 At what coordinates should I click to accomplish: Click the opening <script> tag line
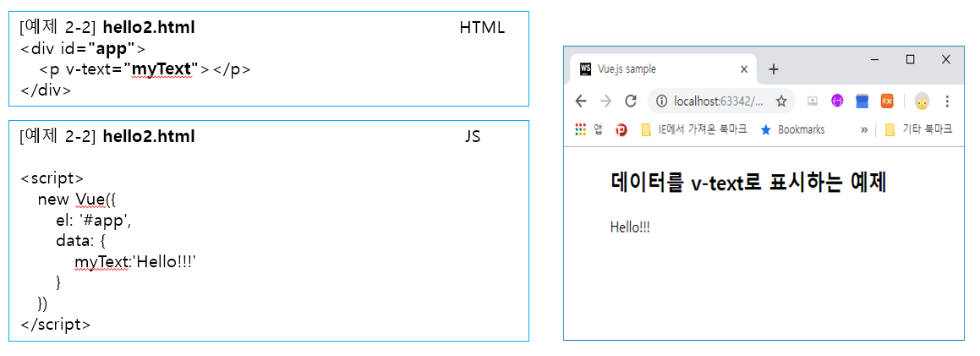click(x=52, y=178)
